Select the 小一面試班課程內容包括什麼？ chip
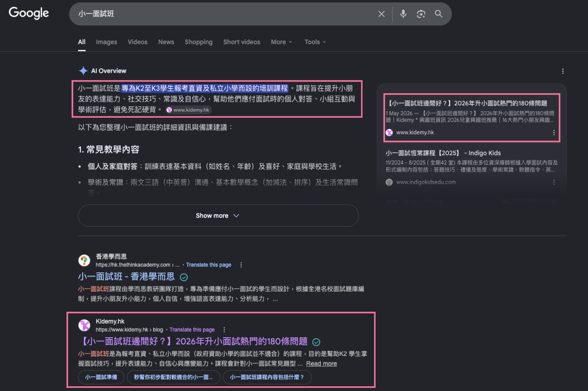The image size is (588, 391). pyautogui.click(x=267, y=377)
